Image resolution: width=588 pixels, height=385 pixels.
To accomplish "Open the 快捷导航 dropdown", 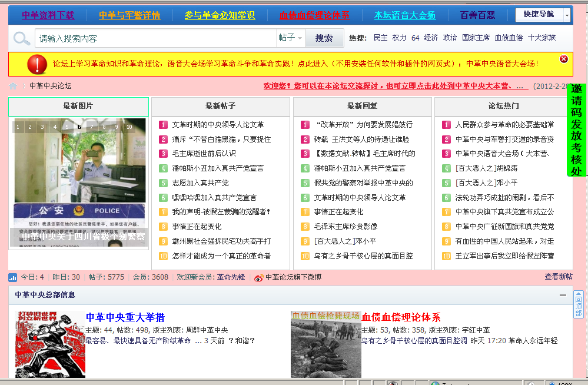I will [543, 15].
